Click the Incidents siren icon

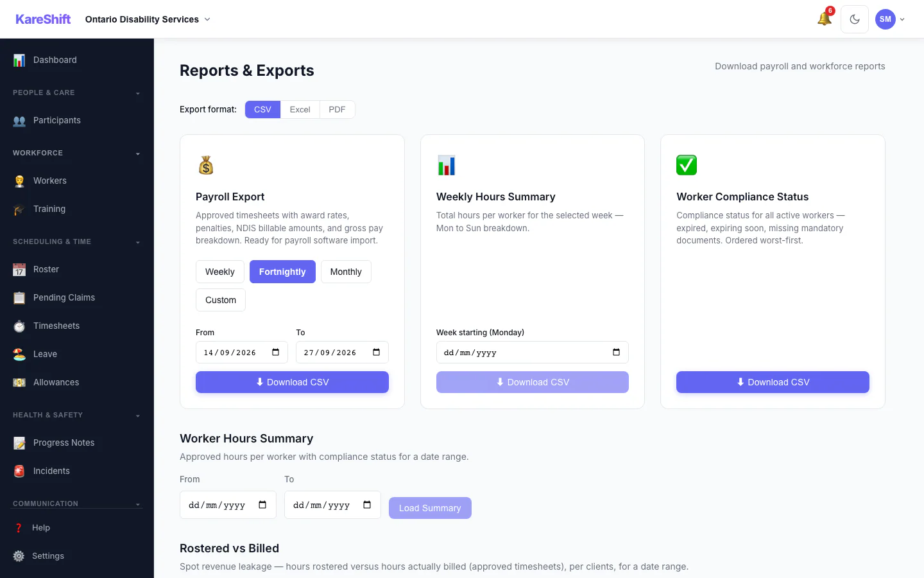coord(19,471)
